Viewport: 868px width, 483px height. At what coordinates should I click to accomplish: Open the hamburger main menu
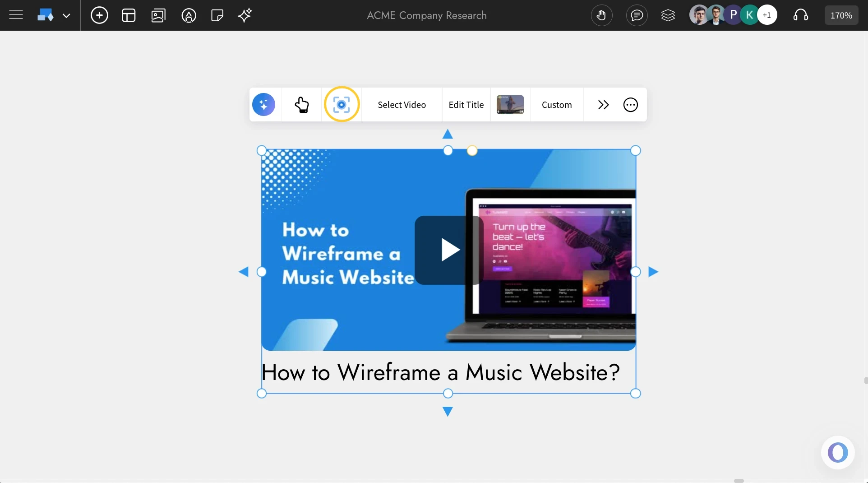(15, 14)
